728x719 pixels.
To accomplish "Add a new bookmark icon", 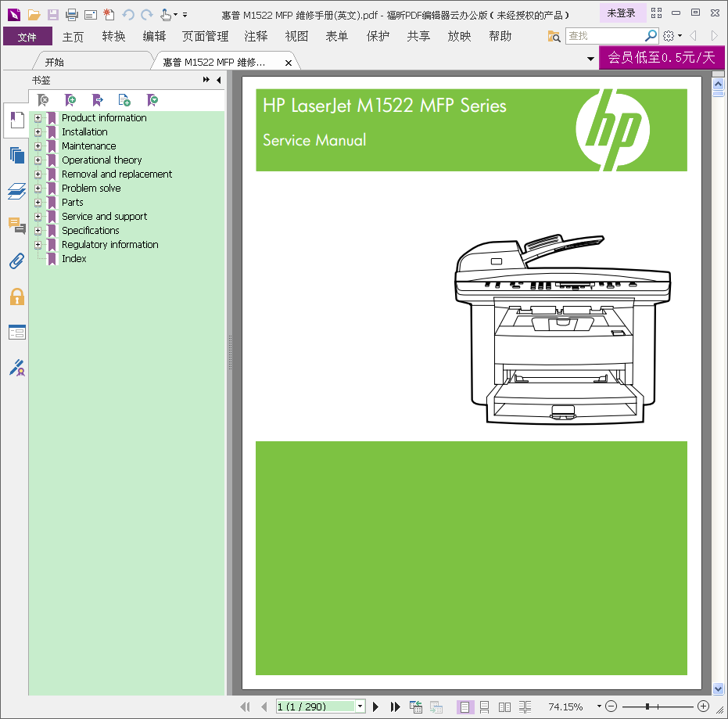I will click(70, 100).
